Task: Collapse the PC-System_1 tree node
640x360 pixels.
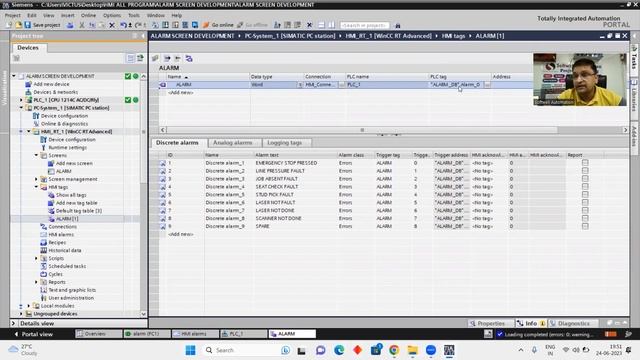Action: 21,108
